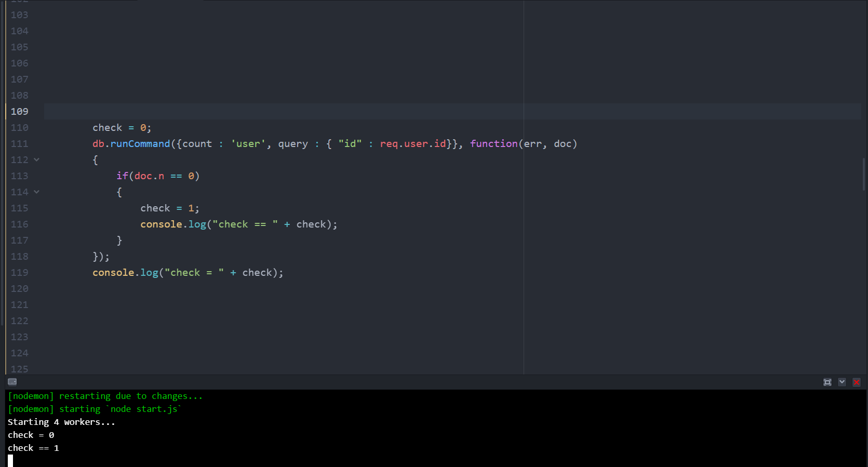
Task: Select line number 111 in the gutter
Action: 20,144
